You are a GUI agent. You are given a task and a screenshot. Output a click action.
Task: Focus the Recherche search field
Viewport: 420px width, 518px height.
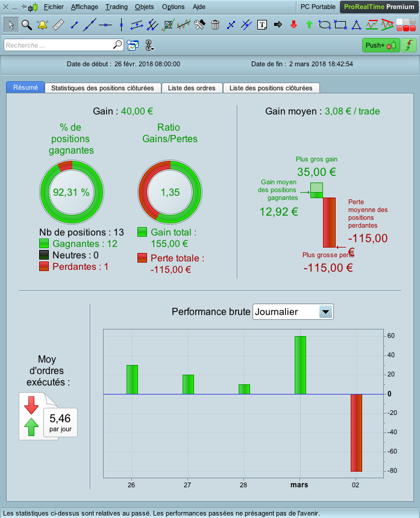coord(64,45)
